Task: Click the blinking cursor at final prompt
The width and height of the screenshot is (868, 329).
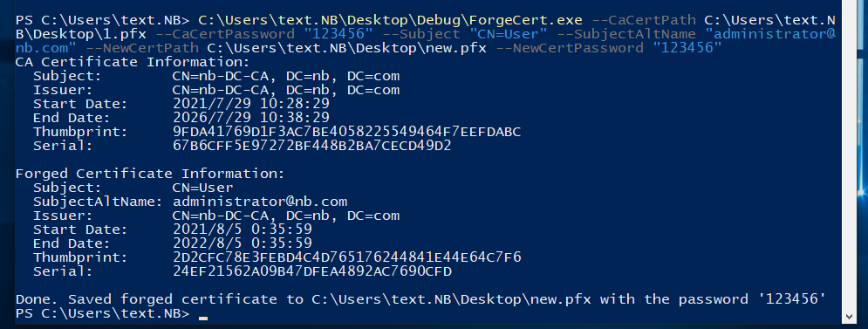Action: (x=203, y=318)
